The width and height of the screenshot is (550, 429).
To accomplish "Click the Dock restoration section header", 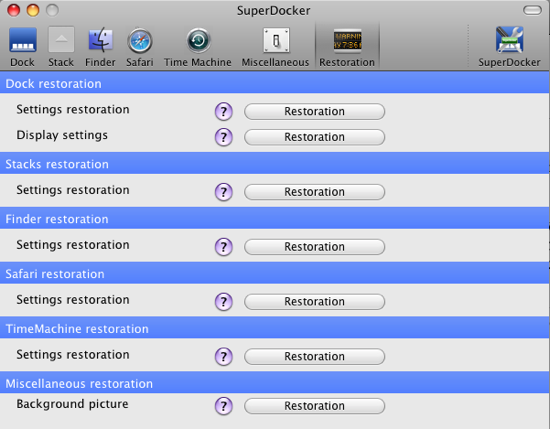I will (x=274, y=83).
